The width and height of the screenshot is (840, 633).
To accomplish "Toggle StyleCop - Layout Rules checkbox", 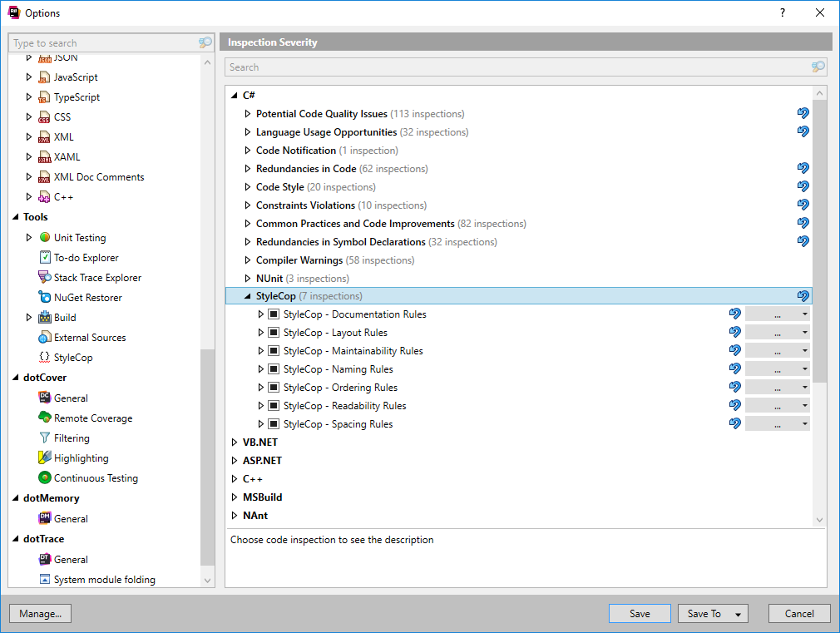I will pyautogui.click(x=274, y=333).
